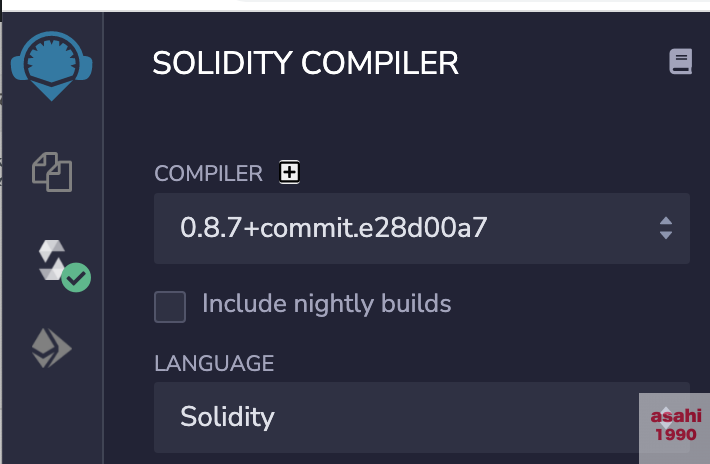The image size is (710, 464).
Task: Open Deploy & run transactions icon
Action: (x=52, y=348)
